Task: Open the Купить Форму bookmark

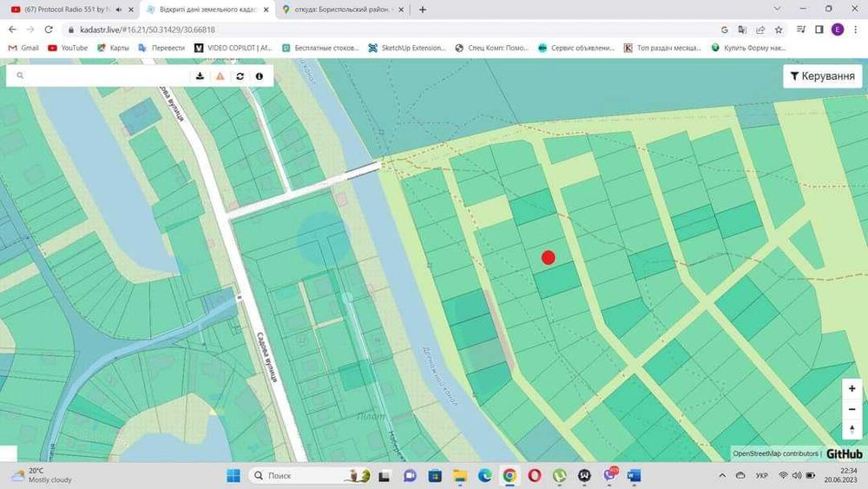Action: pos(748,48)
